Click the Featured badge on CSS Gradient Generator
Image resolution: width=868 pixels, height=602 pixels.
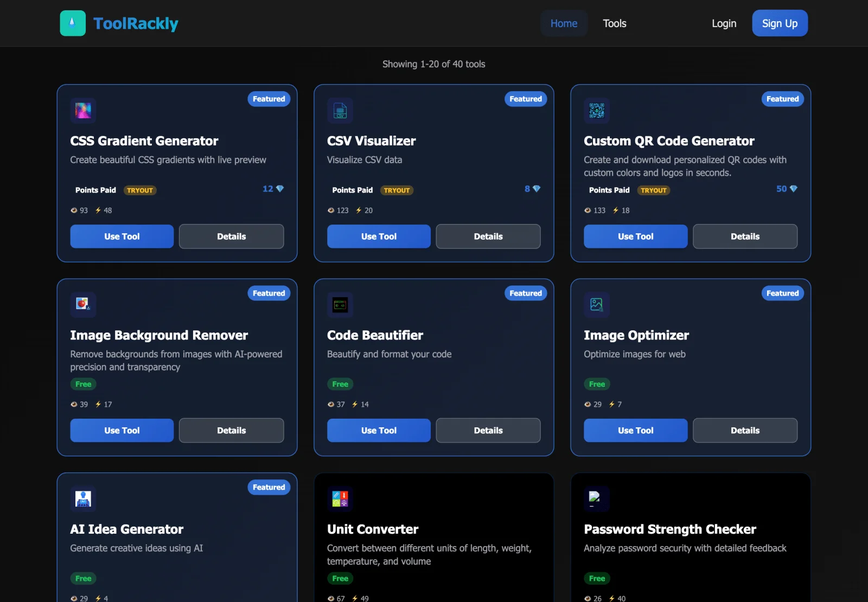pyautogui.click(x=269, y=99)
